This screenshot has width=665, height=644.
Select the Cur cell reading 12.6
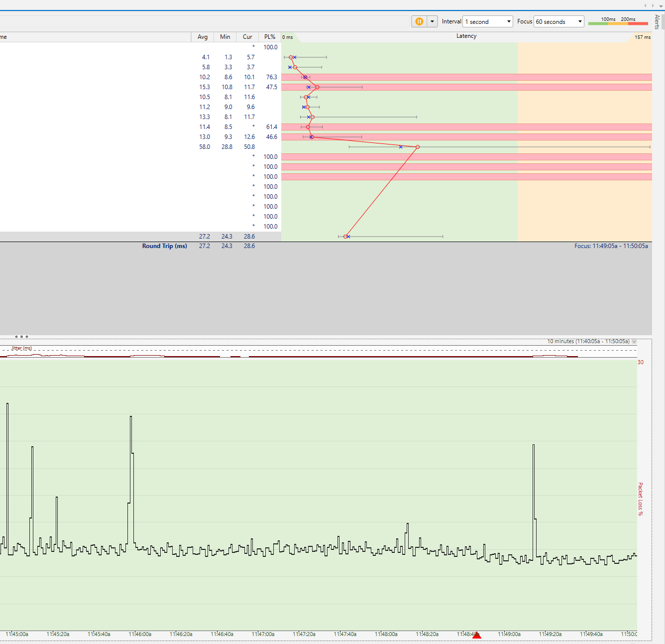pyautogui.click(x=249, y=137)
